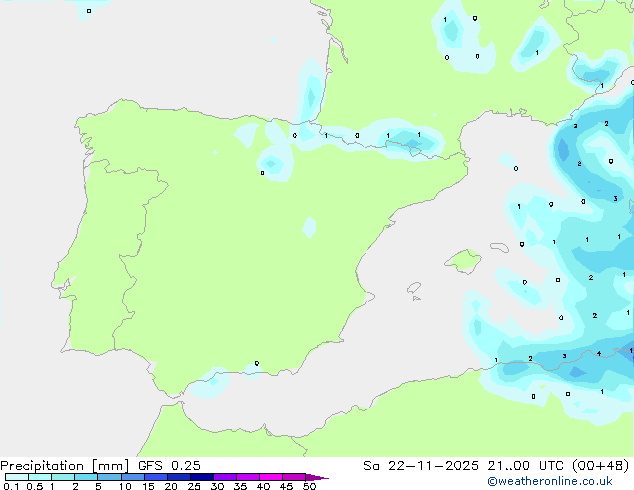Click the date 'Sa 22-11-2025'

[421, 466]
